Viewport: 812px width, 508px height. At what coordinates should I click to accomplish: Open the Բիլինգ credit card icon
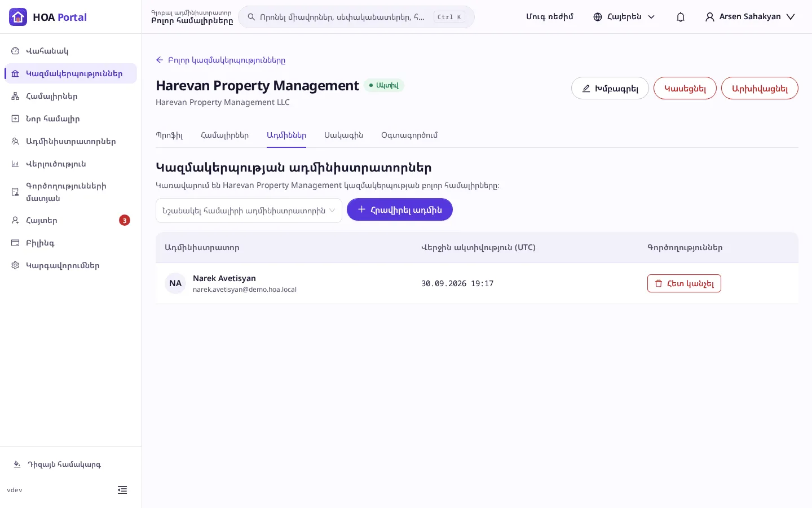tap(15, 243)
